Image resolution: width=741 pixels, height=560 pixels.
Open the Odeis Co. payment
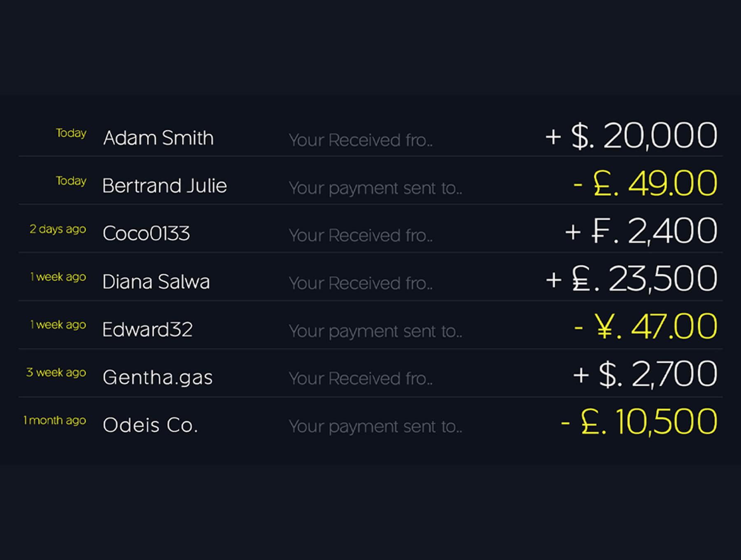tap(150, 425)
